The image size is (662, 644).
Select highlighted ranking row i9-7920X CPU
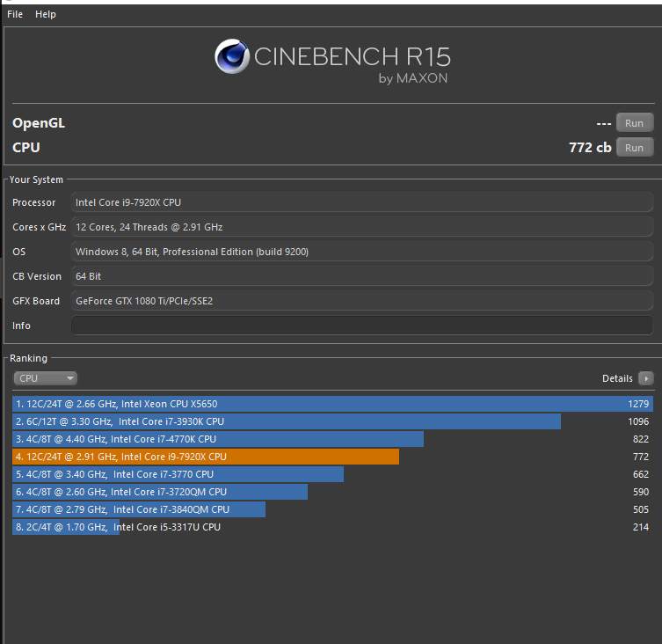coord(332,457)
